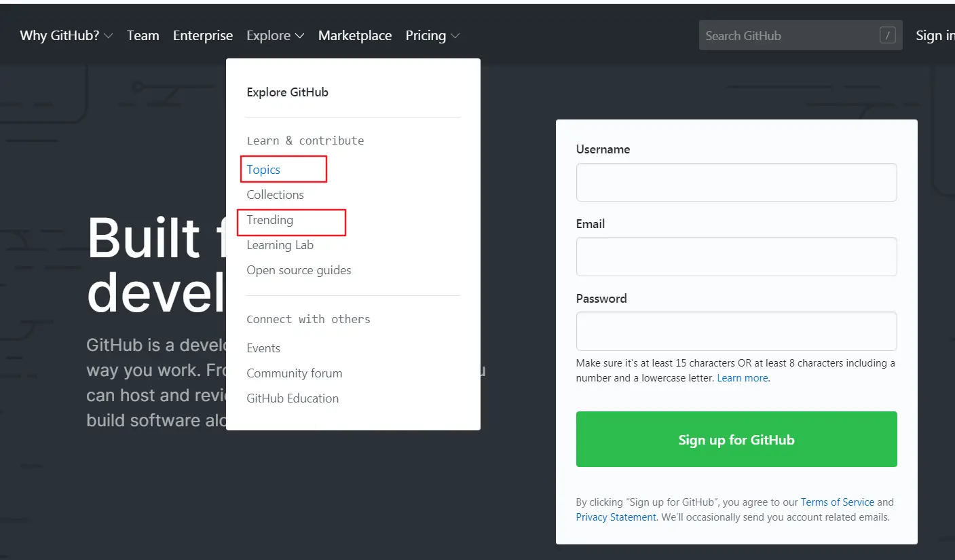Expand the Why GitHub? dropdown menu

tap(66, 35)
